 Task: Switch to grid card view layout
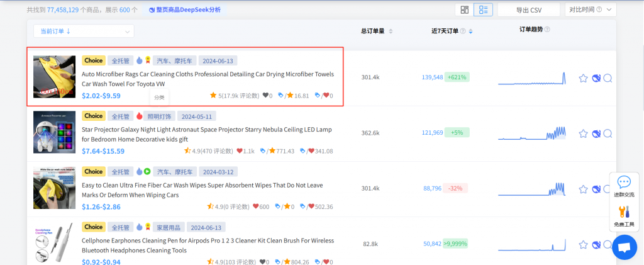pos(464,10)
